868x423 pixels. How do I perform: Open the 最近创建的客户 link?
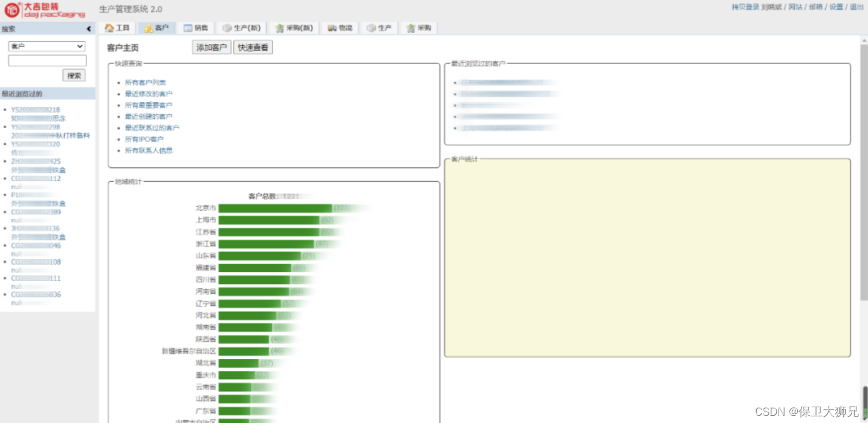149,117
